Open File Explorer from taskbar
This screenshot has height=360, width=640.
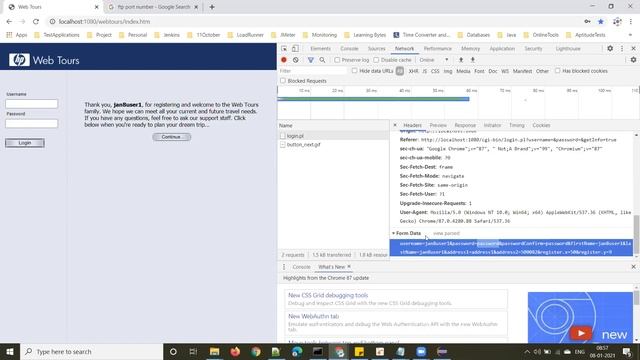pyautogui.click(x=214, y=351)
